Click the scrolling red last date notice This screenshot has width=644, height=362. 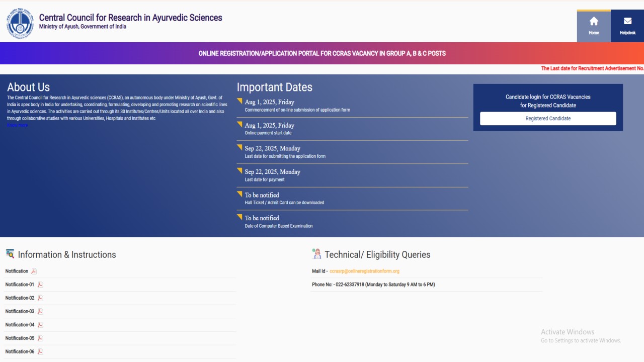tap(592, 68)
